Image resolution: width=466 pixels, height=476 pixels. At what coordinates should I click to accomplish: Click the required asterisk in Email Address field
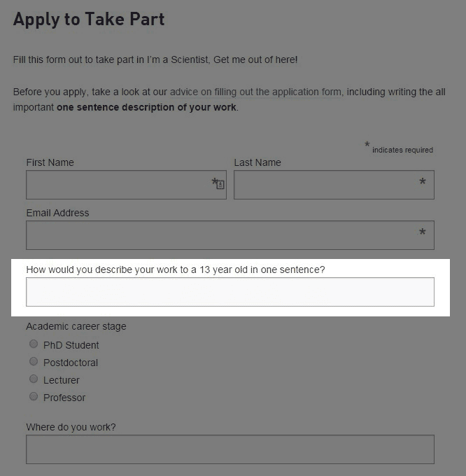(422, 233)
